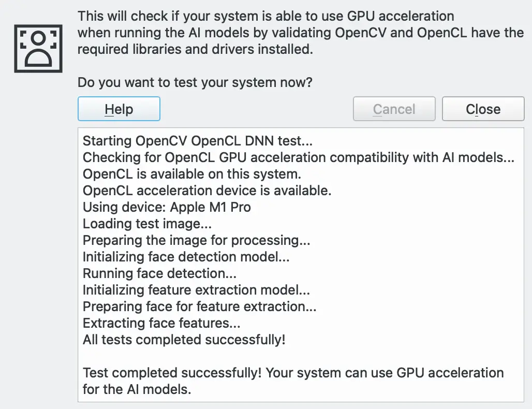
Task: Select "Initializing face detection model..." log line
Action: point(186,257)
